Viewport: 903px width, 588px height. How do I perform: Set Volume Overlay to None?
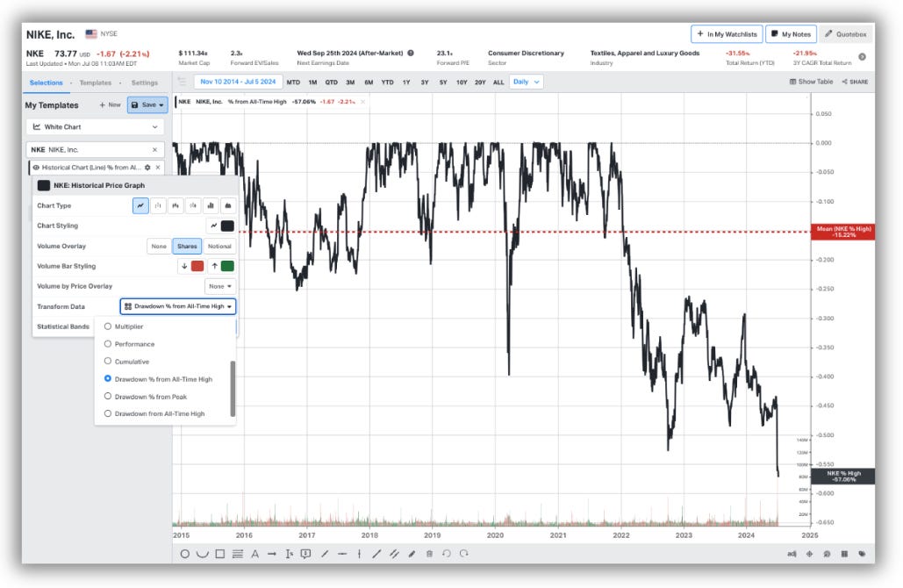[x=159, y=246]
